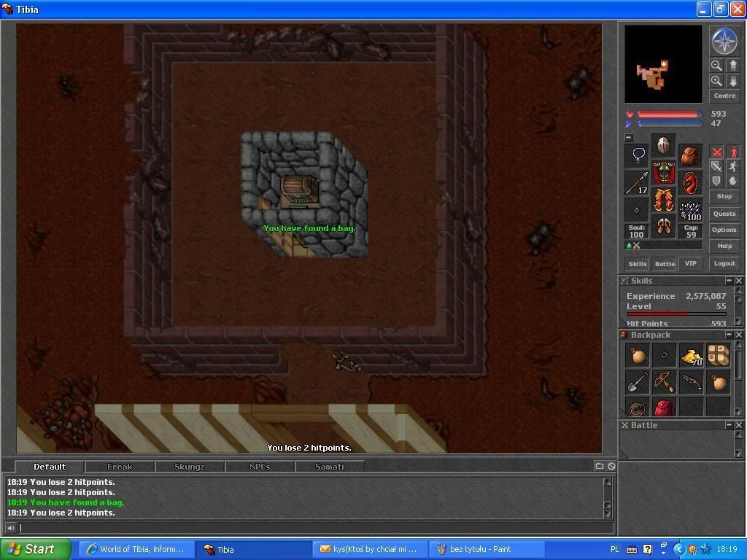Click the Stop button
Image resolution: width=747 pixels, height=560 pixels.
point(724,196)
